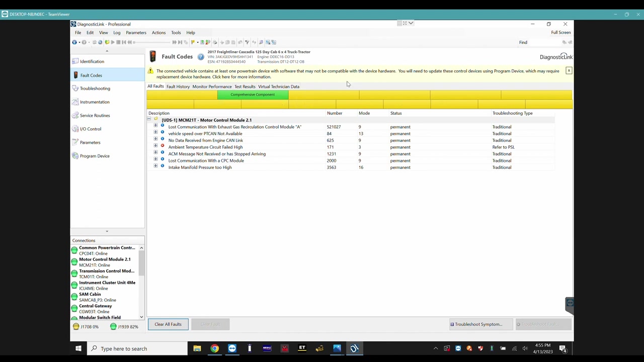Click the sidebar collapse arrow above Identification
Viewport: 644px width, 362px height.
tap(107, 51)
